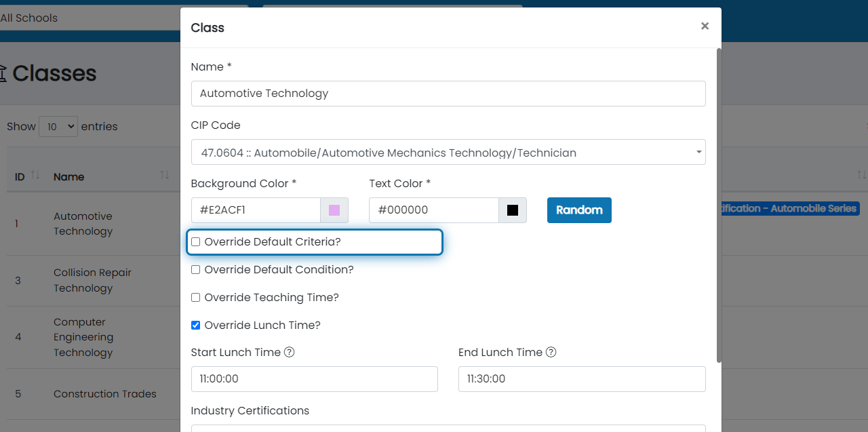Image resolution: width=868 pixels, height=432 pixels.
Task: Close the Class dialog with the X
Action: point(705,26)
